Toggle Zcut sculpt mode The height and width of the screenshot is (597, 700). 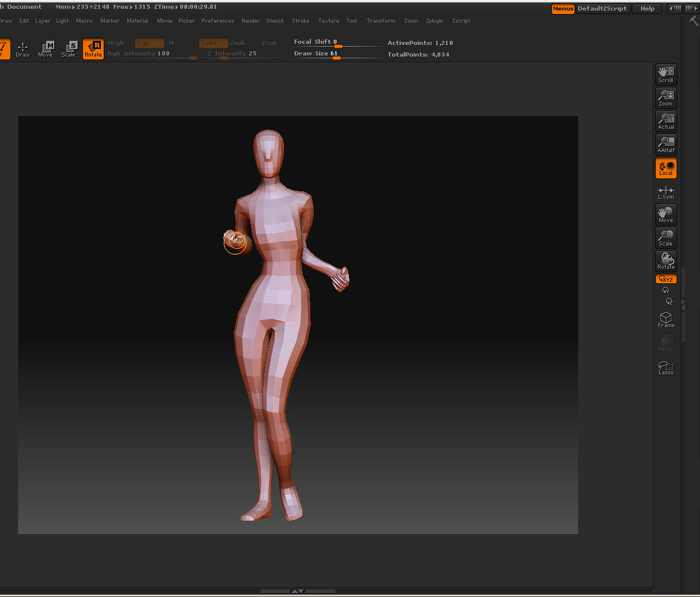click(269, 43)
